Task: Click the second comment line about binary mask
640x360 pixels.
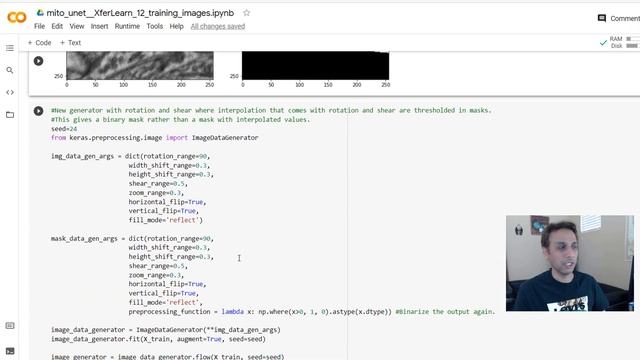Action: [180, 120]
